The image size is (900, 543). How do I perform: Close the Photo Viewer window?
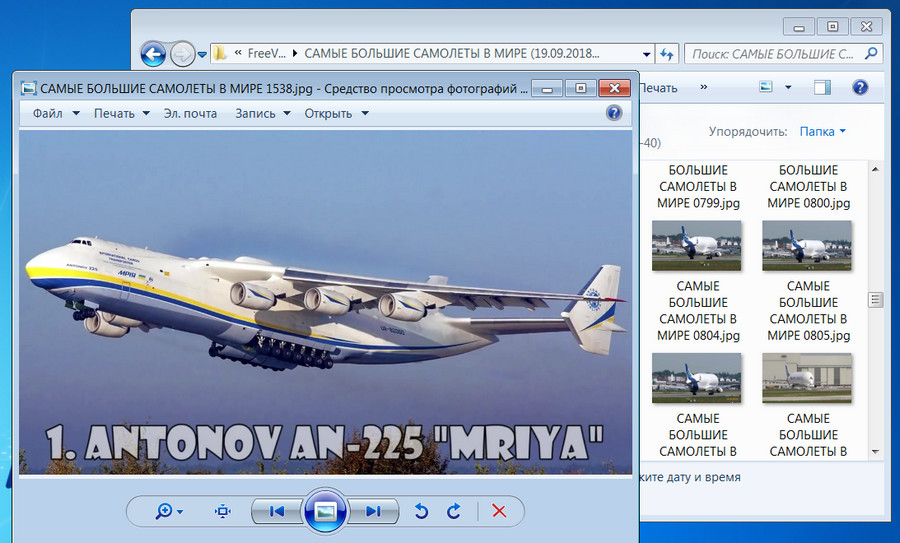coord(614,88)
